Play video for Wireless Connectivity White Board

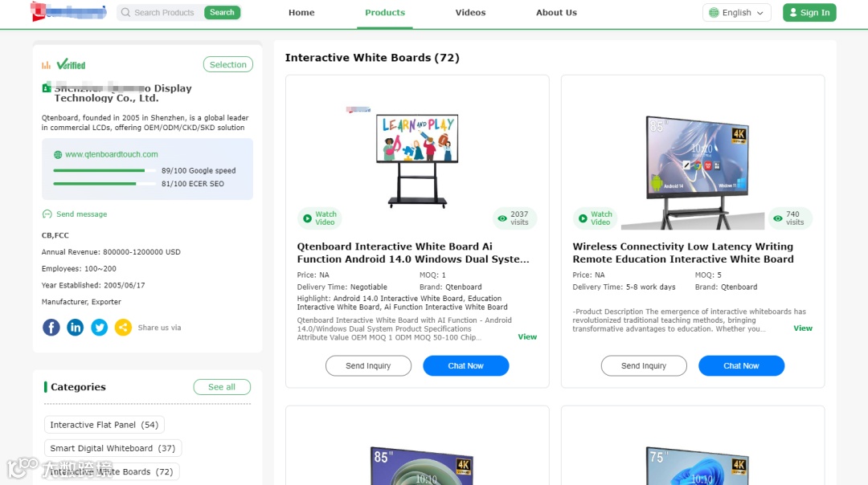(595, 218)
